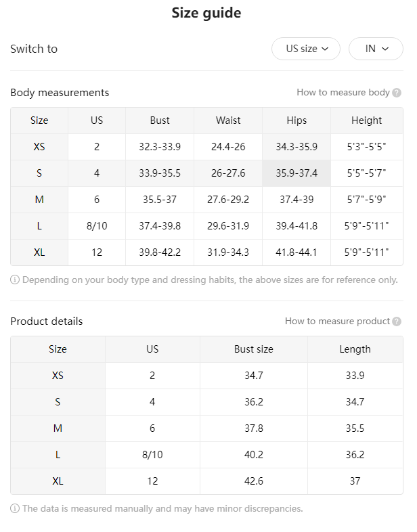
Task: Click the XS size cell in Body measurements
Action: (39, 147)
